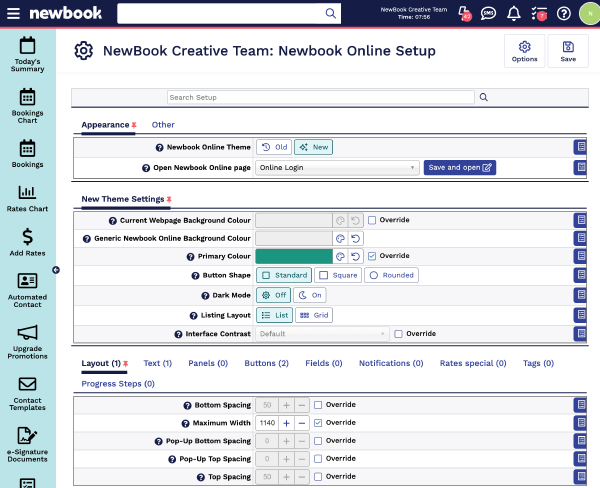Open the Rates Chart
The height and width of the screenshot is (488, 600).
coord(28,198)
